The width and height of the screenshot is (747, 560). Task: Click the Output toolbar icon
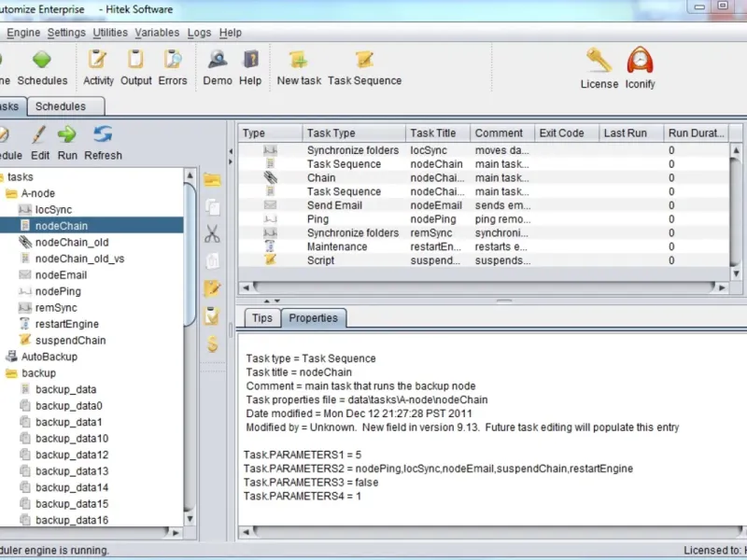click(x=136, y=66)
